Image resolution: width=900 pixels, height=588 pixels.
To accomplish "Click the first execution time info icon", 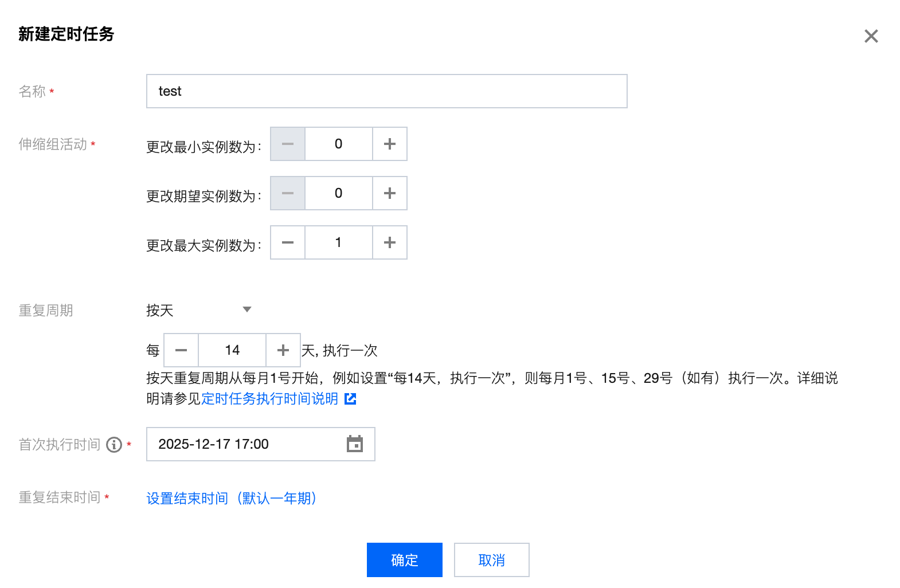I will [114, 445].
